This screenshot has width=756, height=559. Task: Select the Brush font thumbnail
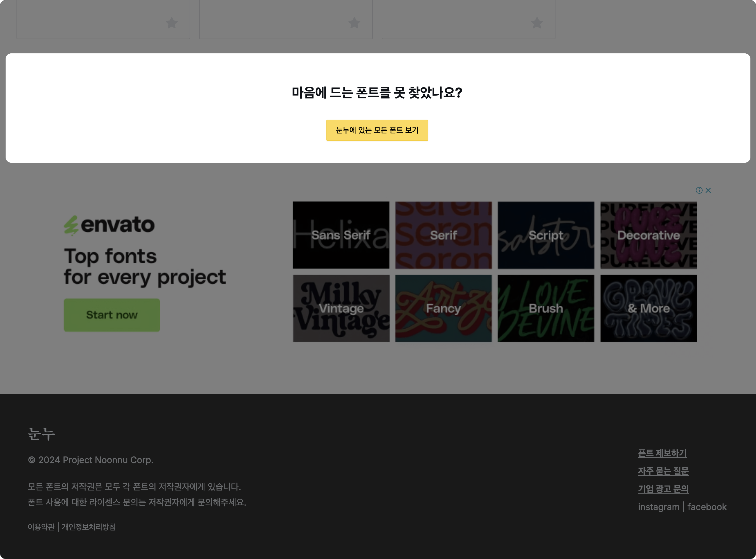(546, 308)
